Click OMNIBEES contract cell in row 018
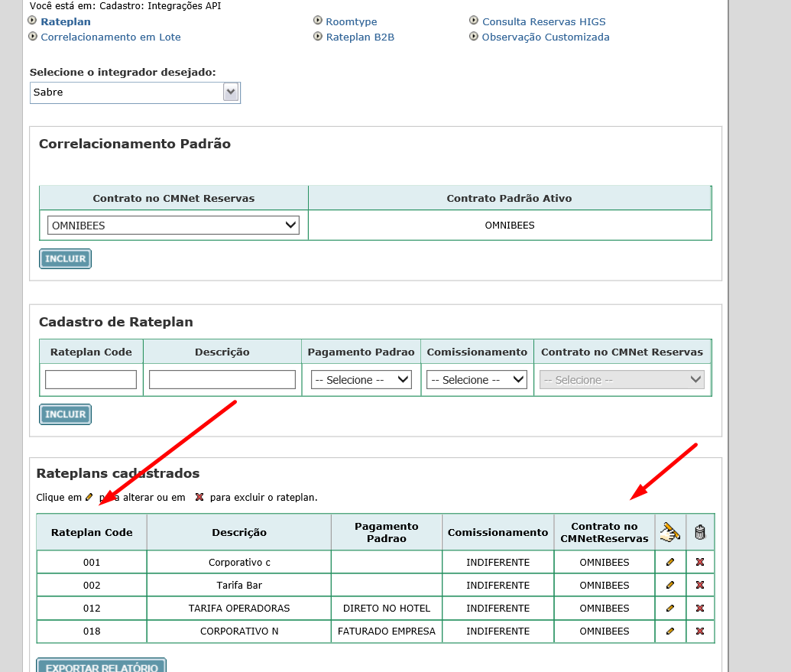 pos(605,631)
